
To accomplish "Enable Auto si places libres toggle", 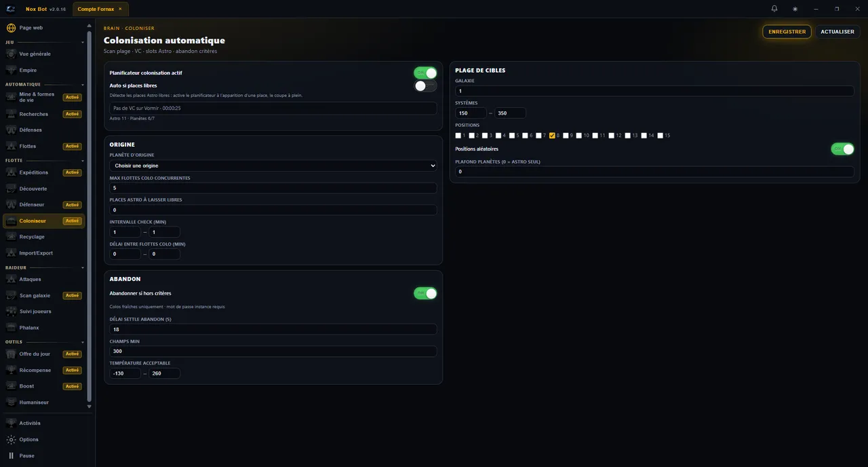I will point(425,86).
